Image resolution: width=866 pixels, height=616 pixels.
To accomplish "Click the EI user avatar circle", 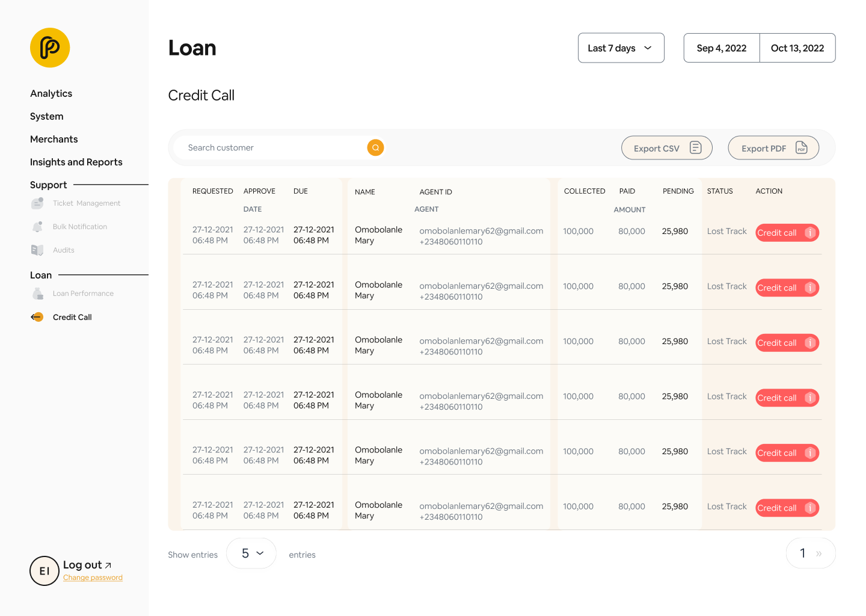I will (x=45, y=571).
